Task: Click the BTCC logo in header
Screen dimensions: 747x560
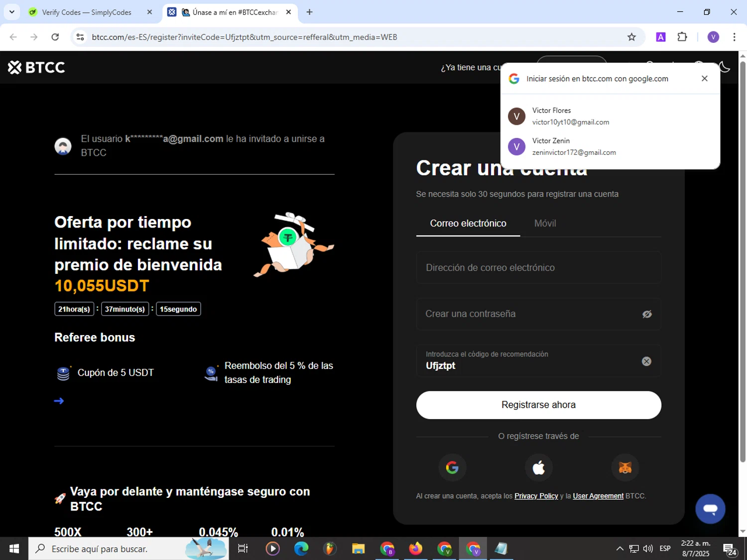Action: pyautogui.click(x=36, y=67)
